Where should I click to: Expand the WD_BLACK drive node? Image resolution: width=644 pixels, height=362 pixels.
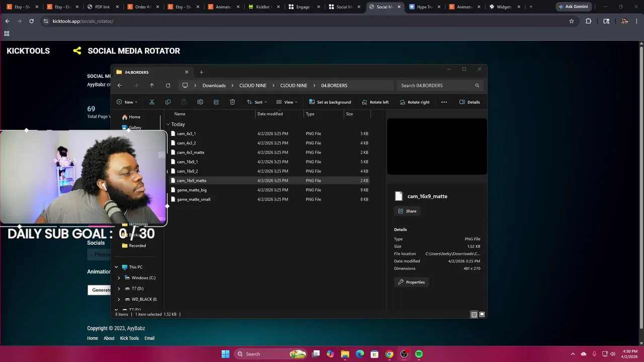point(119,299)
